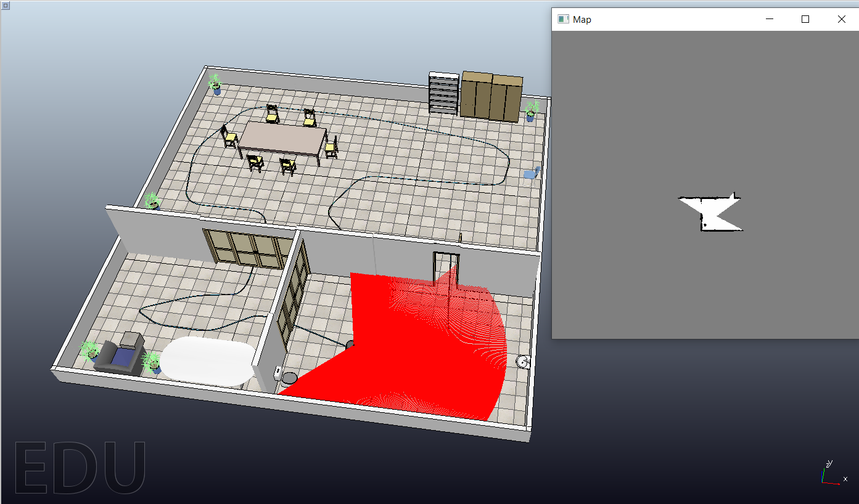Click the Map window's application icon
The image size is (859, 504).
[x=562, y=19]
